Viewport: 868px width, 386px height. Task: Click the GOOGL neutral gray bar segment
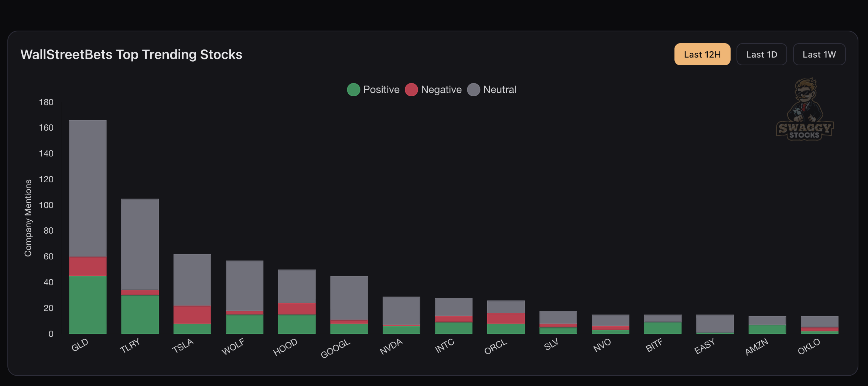[349, 298]
